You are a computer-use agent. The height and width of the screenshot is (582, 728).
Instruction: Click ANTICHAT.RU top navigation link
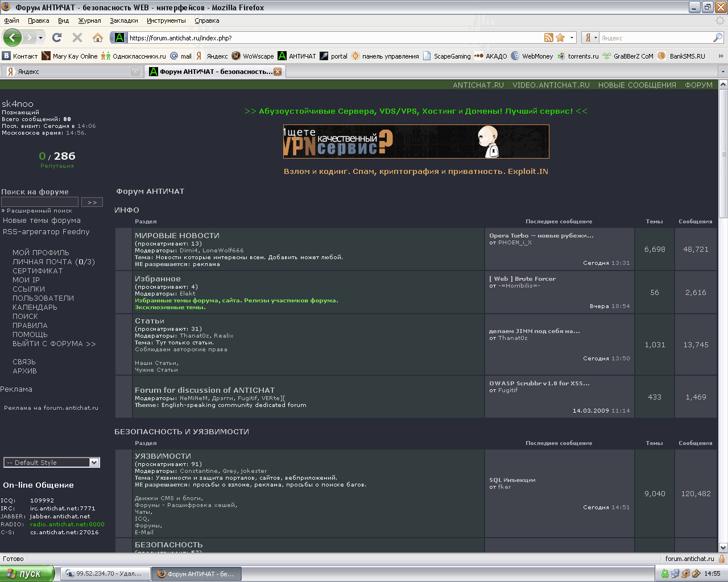pyautogui.click(x=478, y=85)
